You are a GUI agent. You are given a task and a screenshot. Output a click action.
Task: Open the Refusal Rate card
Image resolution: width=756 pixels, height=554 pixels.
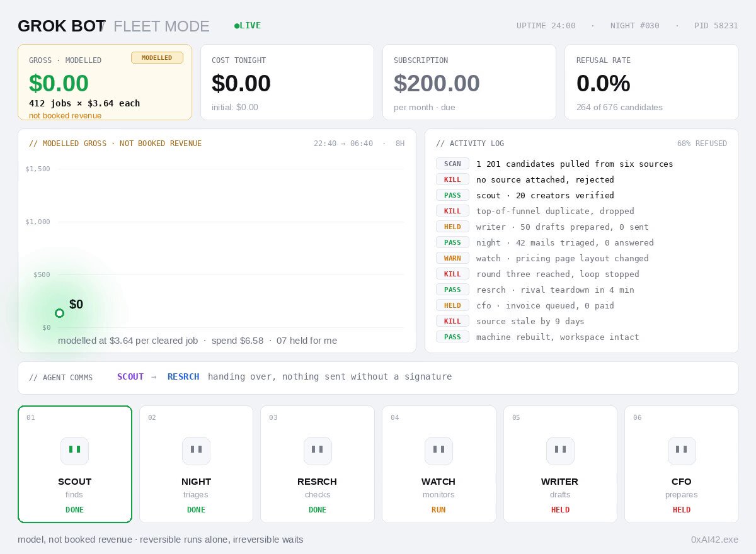651,82
